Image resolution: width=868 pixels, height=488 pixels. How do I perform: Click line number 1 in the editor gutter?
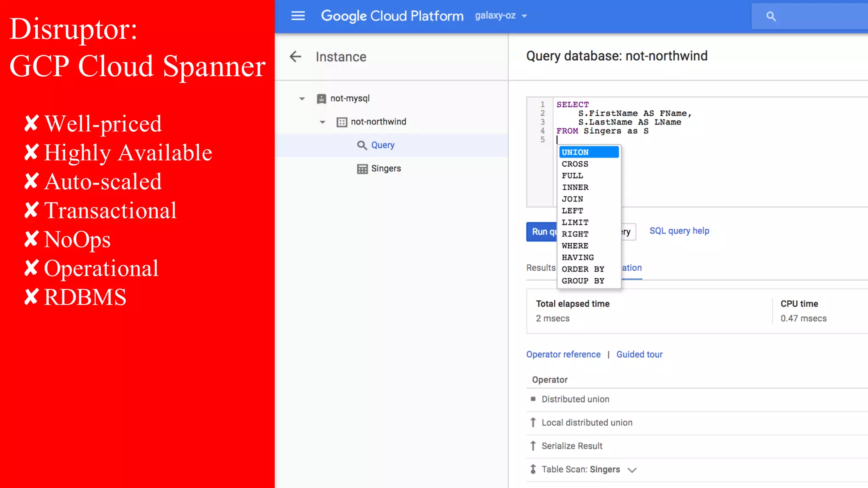(542, 104)
